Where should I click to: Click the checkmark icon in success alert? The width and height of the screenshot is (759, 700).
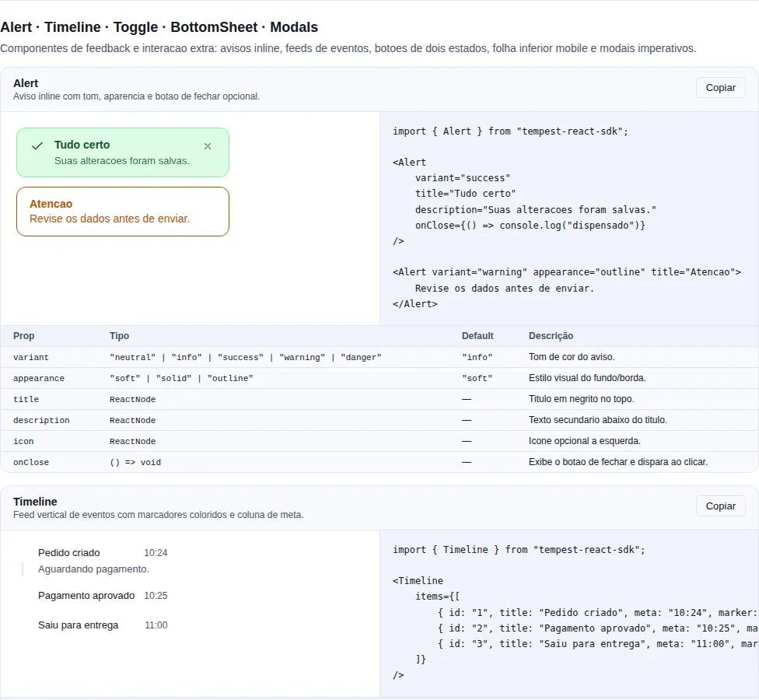[x=37, y=146]
